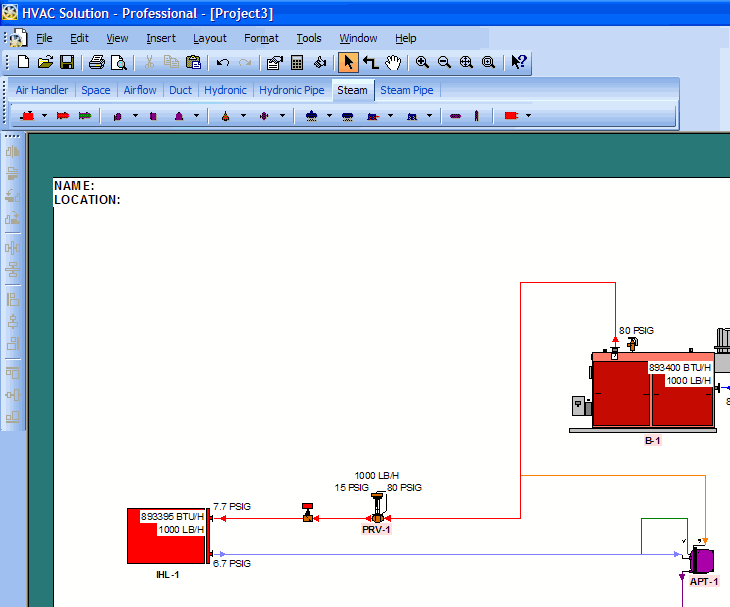Click the paint bucket fill icon
The height and width of the screenshot is (607, 730).
coord(320,62)
